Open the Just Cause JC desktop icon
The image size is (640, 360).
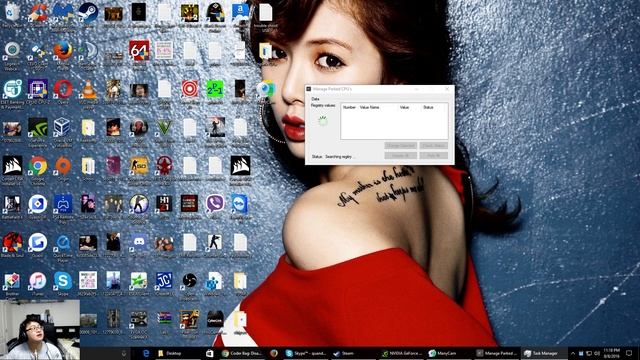(164, 281)
